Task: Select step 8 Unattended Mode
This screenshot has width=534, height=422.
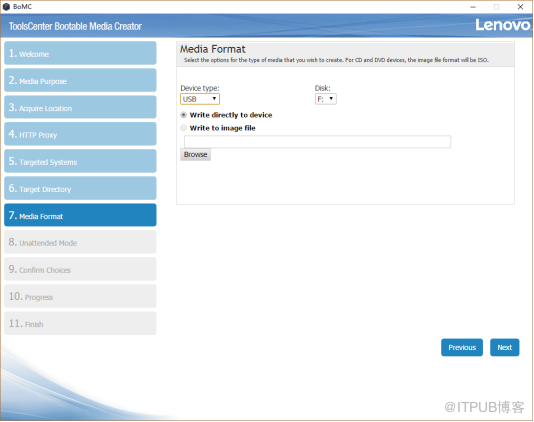Action: [80, 242]
